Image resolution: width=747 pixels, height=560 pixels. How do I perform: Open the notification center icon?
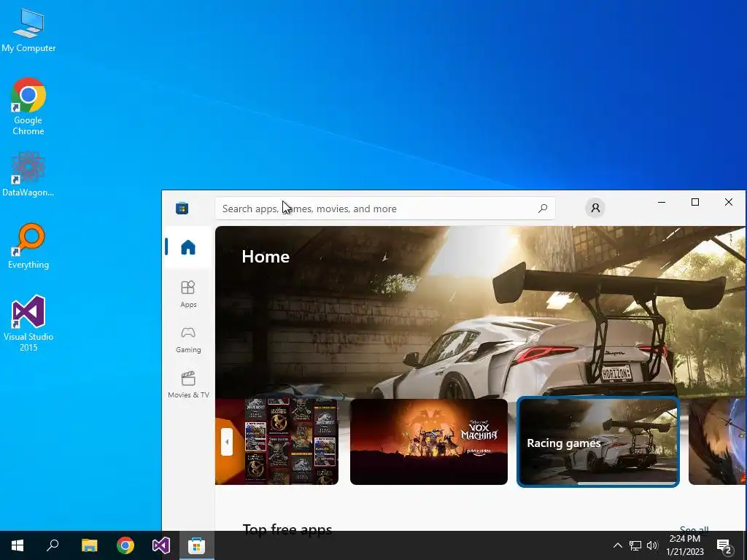point(724,545)
